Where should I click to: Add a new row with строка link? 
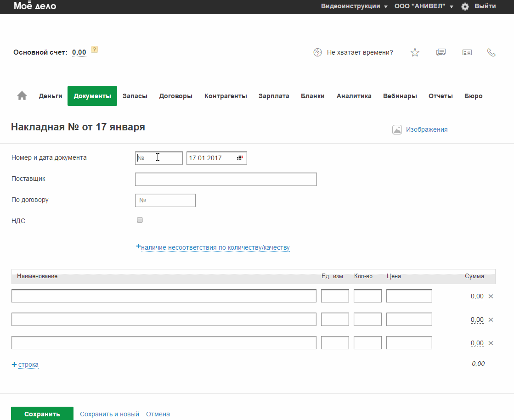pos(28,364)
